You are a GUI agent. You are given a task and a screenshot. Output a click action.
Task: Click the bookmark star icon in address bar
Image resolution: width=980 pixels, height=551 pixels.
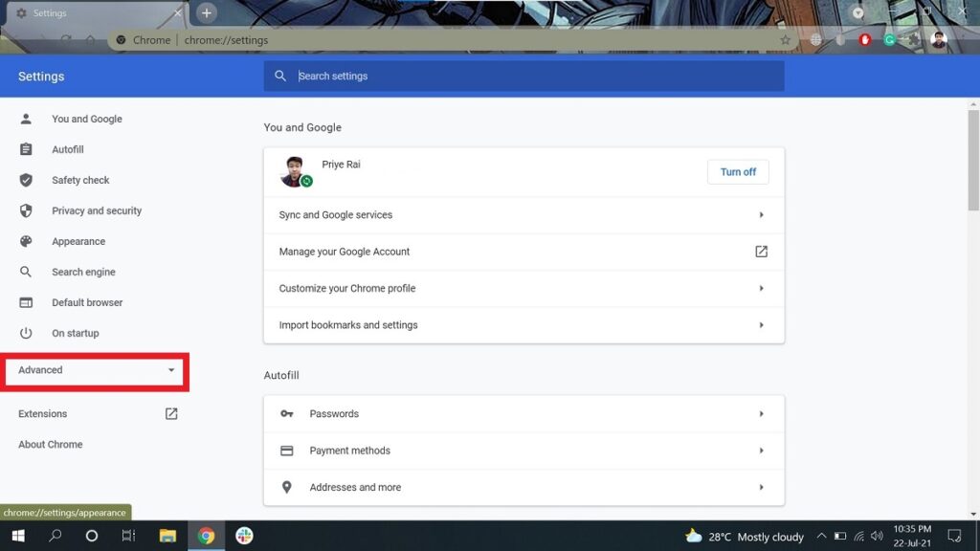[786, 40]
